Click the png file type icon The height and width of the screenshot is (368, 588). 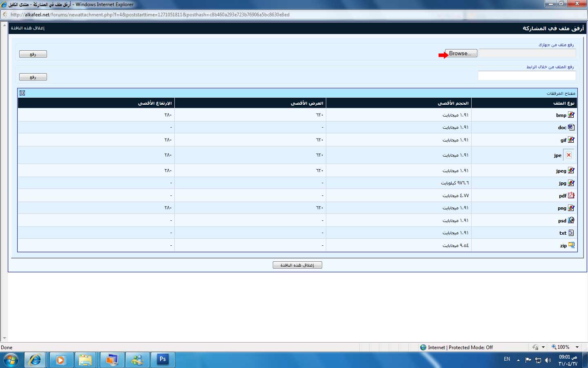(571, 208)
